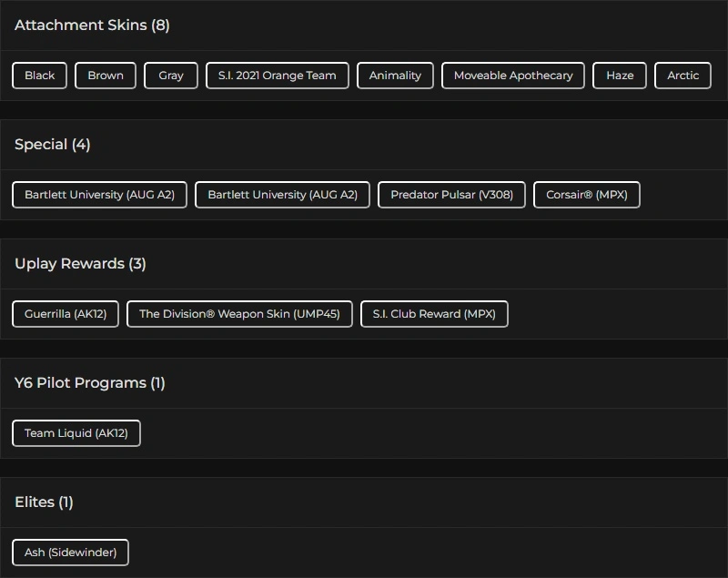This screenshot has width=728, height=578.
Task: Select the Black attachment skin
Action: pyautogui.click(x=39, y=76)
